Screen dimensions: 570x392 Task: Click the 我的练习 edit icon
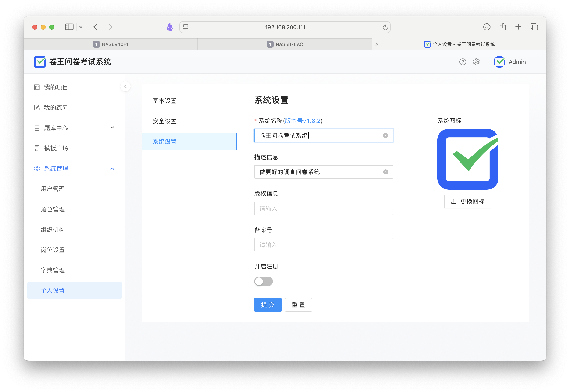(x=37, y=108)
